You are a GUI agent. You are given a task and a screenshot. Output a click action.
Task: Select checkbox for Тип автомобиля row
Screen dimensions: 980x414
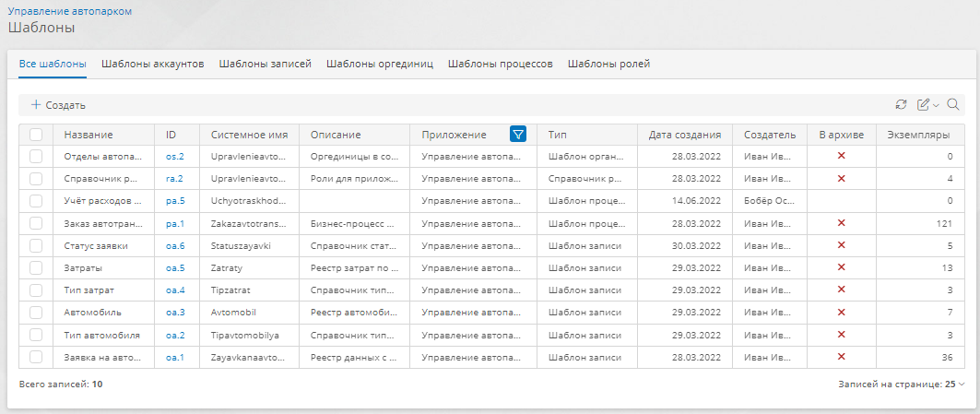coord(36,335)
